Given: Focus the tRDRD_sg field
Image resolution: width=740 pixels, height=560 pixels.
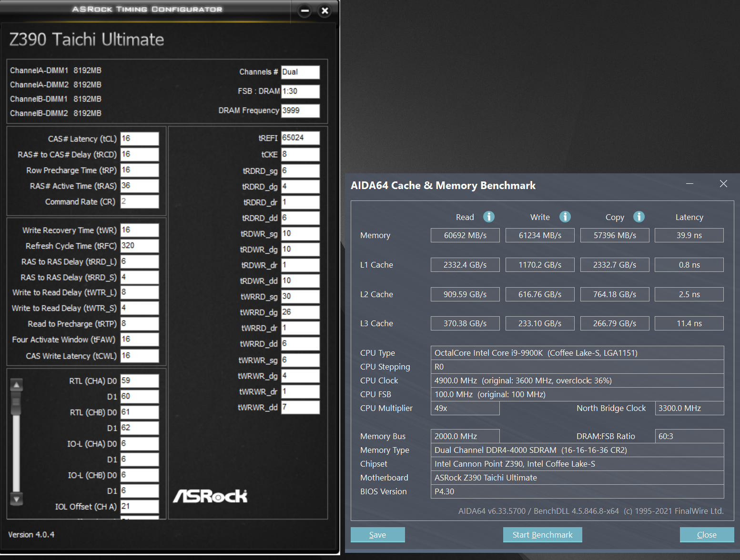Looking at the screenshot, I should 301,171.
